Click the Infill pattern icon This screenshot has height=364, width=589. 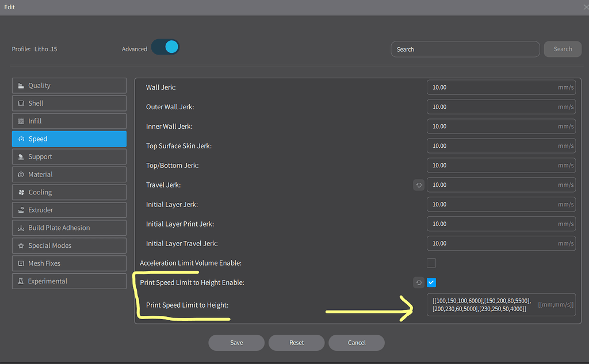[x=21, y=121]
